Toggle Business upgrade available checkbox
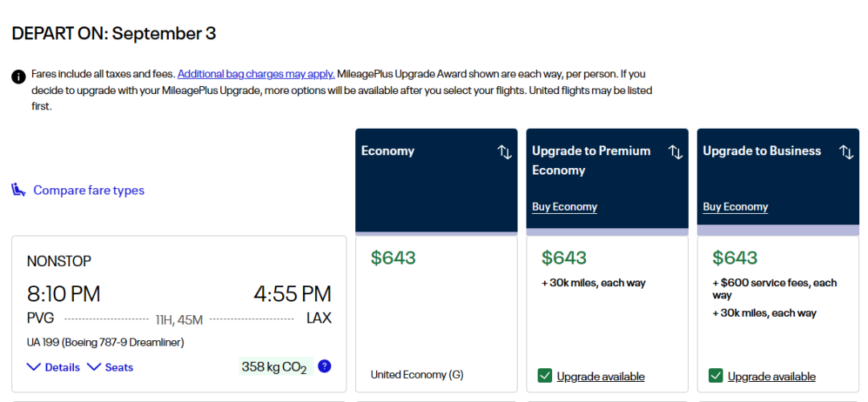Viewport: 868px width, 402px height. coord(715,375)
